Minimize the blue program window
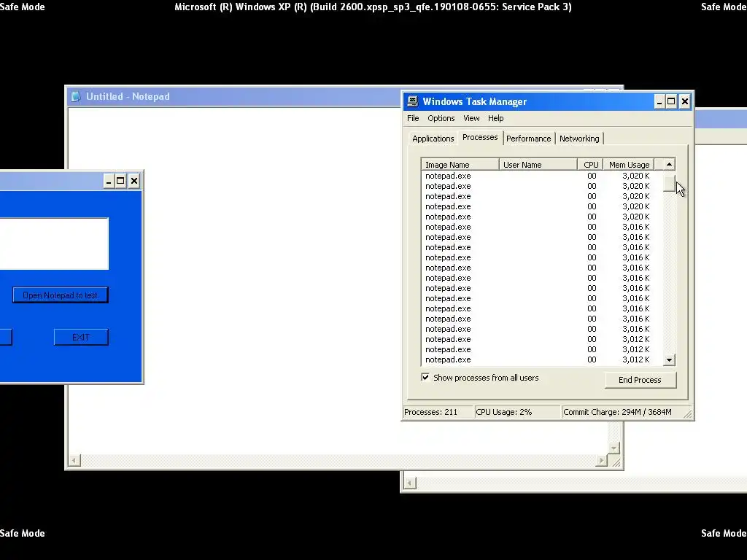Image resolution: width=747 pixels, height=560 pixels. pyautogui.click(x=109, y=181)
